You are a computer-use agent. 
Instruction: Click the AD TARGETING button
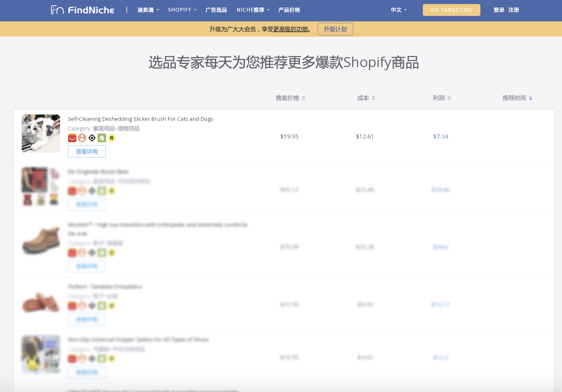[x=451, y=10]
